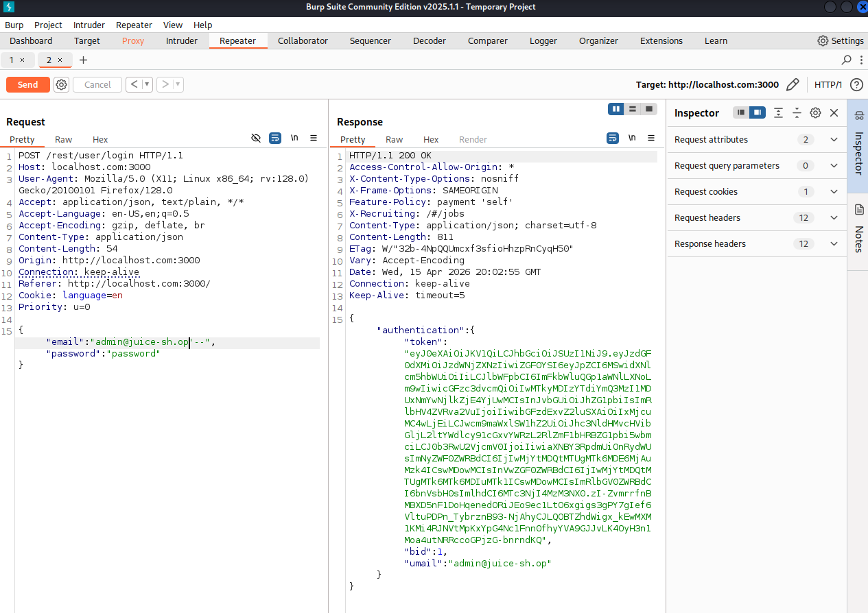Toggle show newline characters in Response editor
This screenshot has width=868, height=613.
632,138
